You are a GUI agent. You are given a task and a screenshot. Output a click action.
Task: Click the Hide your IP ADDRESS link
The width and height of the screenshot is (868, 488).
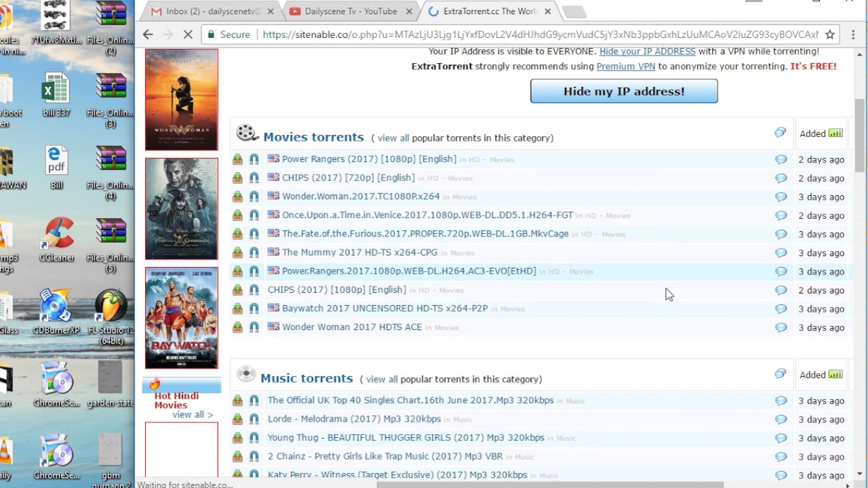647,52
